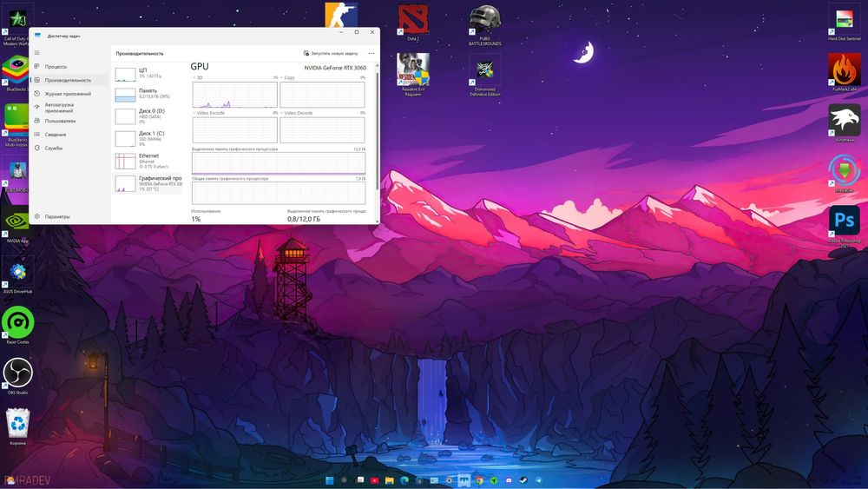Open Telegram from the taskbar
The width and height of the screenshot is (868, 489).
click(x=539, y=480)
